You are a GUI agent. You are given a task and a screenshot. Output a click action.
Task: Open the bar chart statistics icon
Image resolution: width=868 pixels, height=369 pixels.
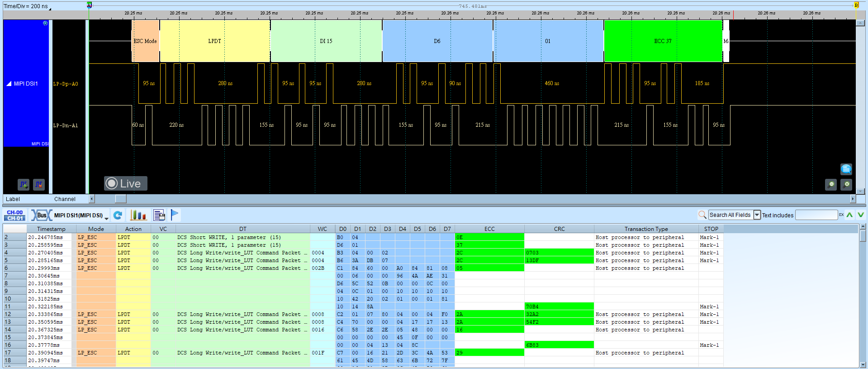(138, 215)
